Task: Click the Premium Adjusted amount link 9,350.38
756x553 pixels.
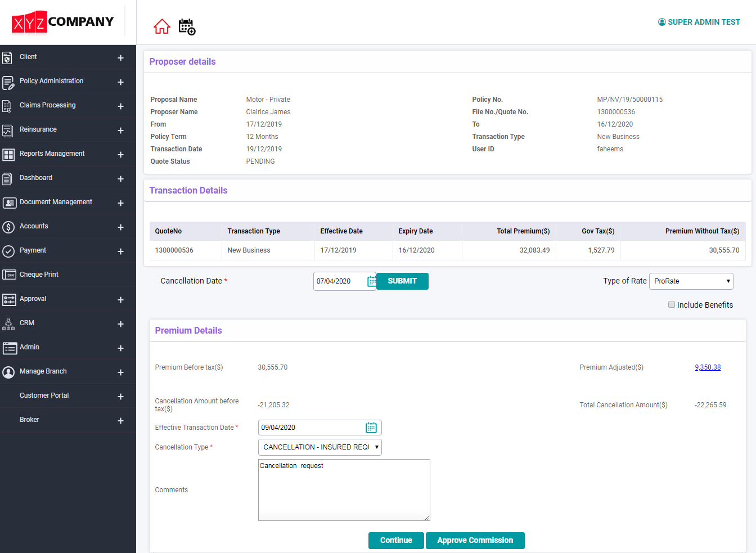Action: (x=708, y=367)
